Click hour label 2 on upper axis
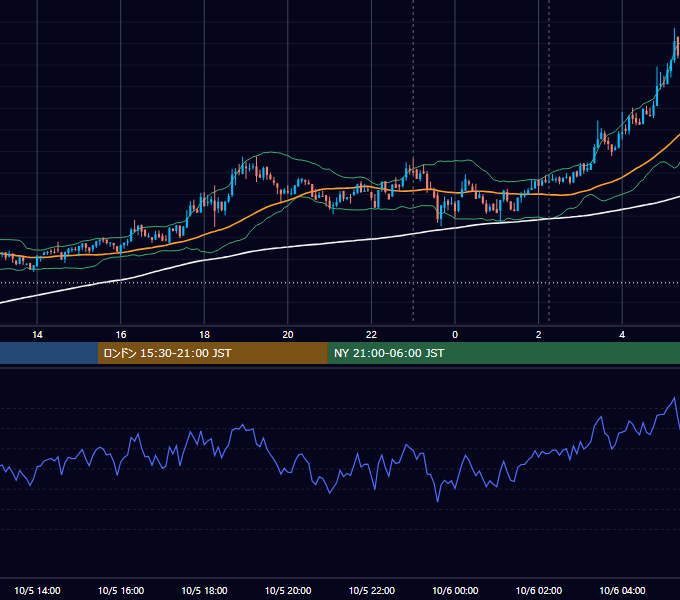 coord(539,335)
